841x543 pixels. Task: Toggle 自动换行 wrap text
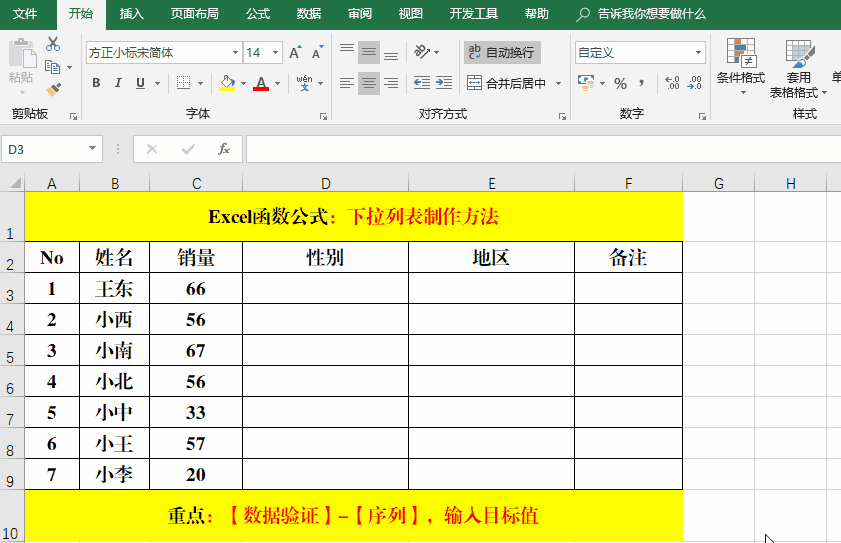click(501, 53)
